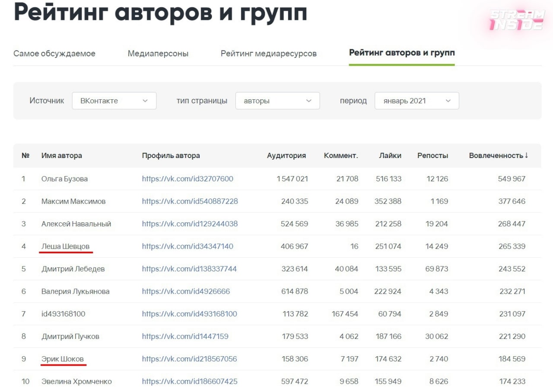Click the Имя автора column header
This screenshot has width=553, height=392.
(x=62, y=155)
